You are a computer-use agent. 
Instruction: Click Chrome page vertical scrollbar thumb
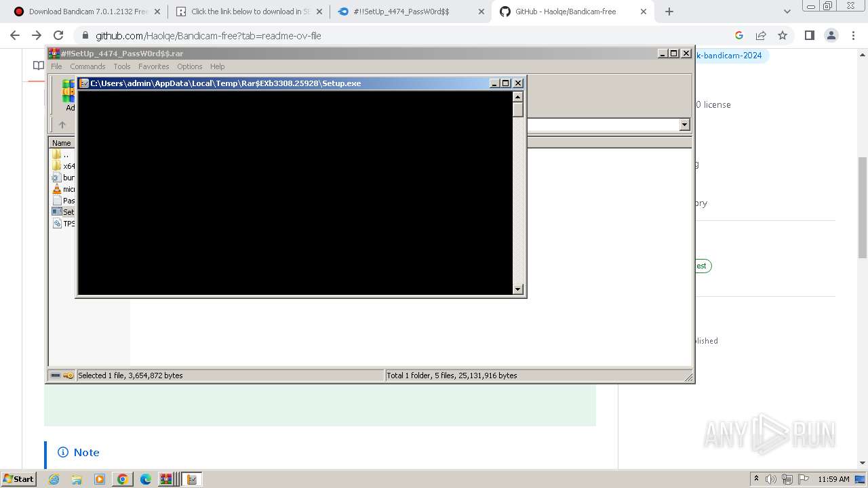coord(863,207)
